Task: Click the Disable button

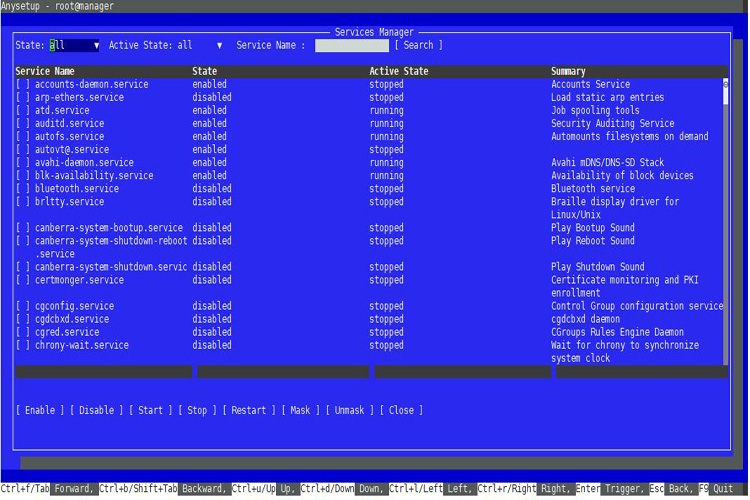Action: (x=96, y=410)
